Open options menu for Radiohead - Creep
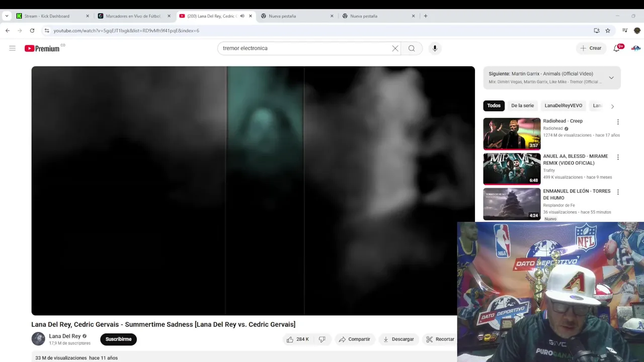This screenshot has height=362, width=644. click(618, 122)
